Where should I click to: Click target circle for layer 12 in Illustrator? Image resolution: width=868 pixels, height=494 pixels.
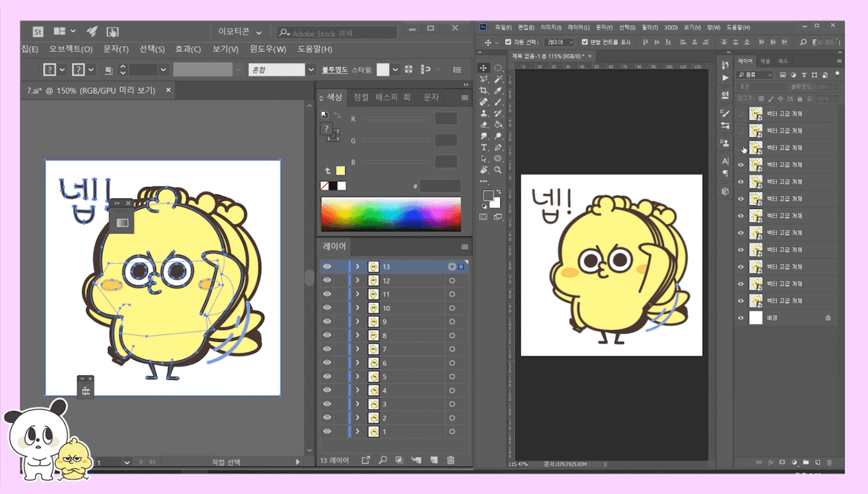coord(452,281)
